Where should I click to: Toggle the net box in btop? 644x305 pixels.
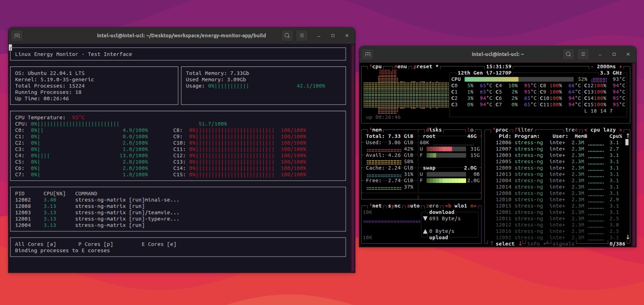coord(376,206)
